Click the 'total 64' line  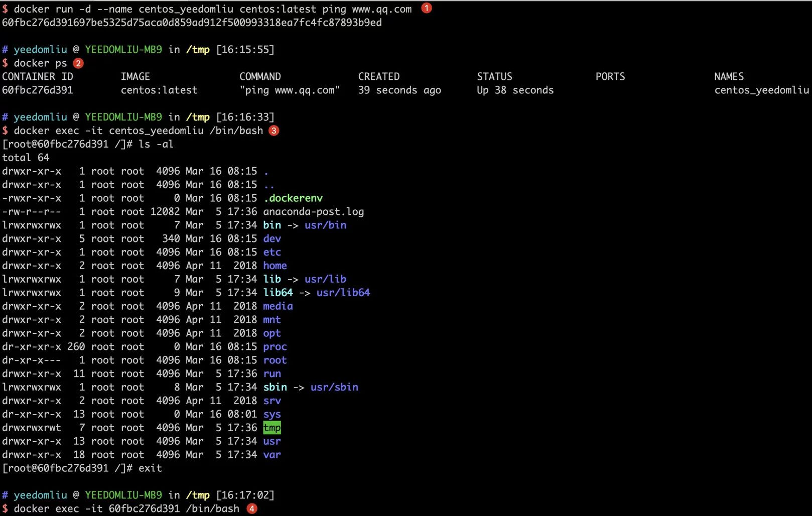(x=26, y=158)
